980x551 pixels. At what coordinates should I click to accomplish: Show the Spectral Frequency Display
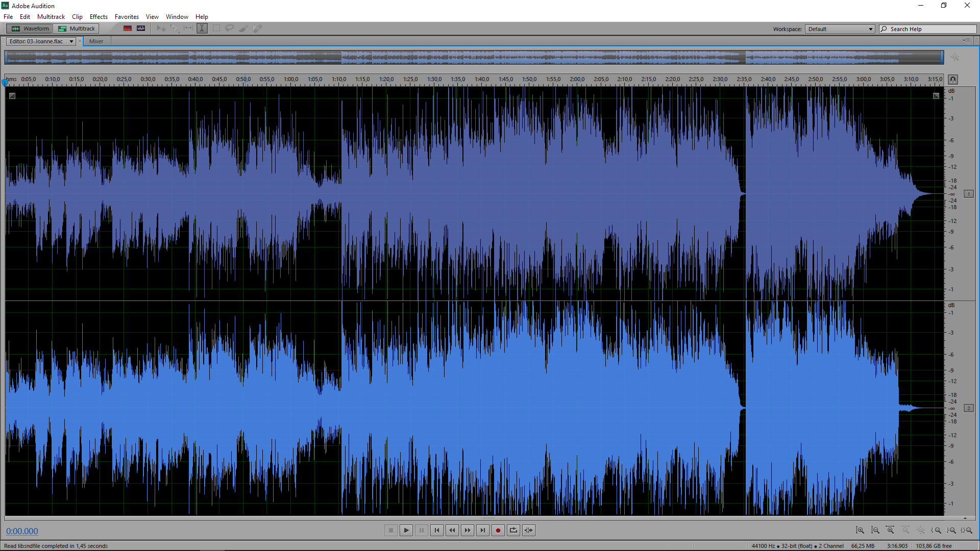click(128, 29)
